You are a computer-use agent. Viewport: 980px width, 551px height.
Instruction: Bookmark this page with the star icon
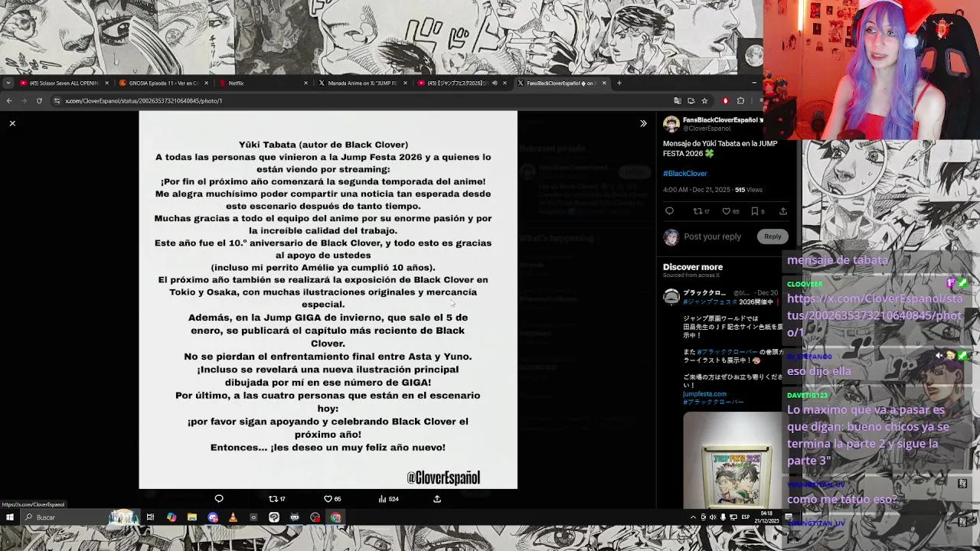704,101
